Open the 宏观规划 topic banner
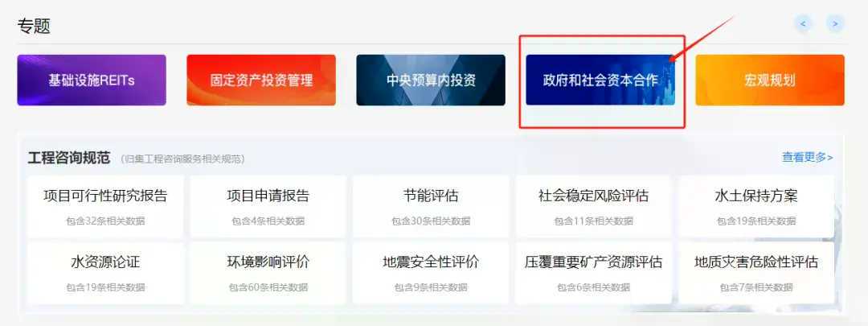 click(x=770, y=80)
